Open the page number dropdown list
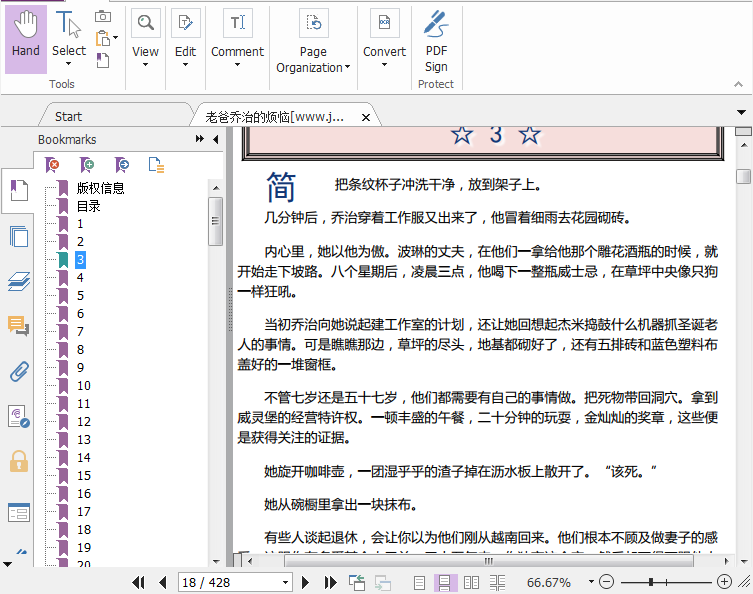This screenshot has height=594, width=753. pyautogui.click(x=285, y=582)
